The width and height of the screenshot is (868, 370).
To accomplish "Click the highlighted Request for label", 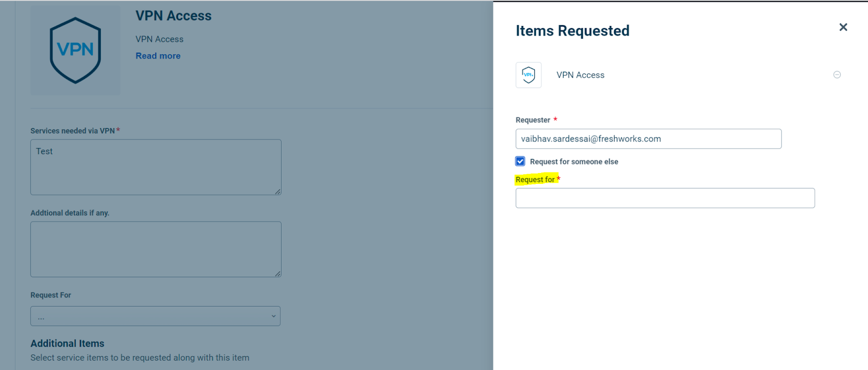I will click(535, 180).
